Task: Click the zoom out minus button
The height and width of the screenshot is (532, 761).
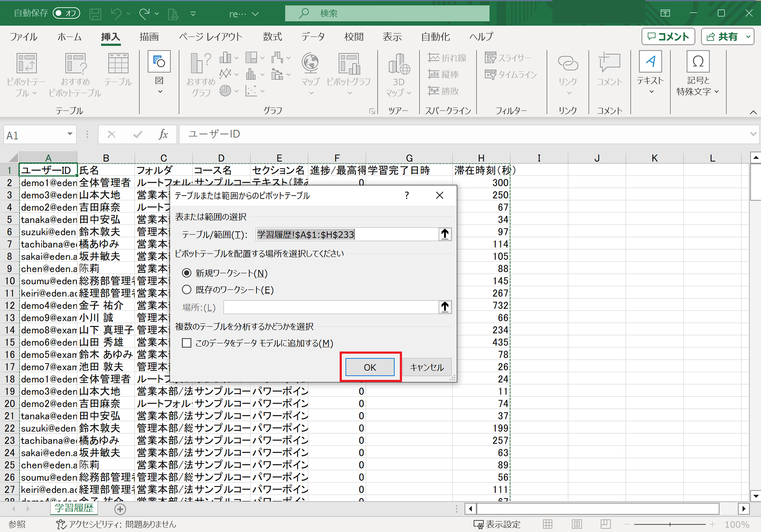Action: click(627, 524)
